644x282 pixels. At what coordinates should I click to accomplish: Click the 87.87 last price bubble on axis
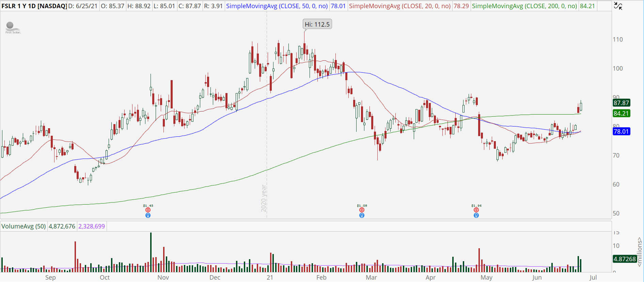pyautogui.click(x=621, y=103)
